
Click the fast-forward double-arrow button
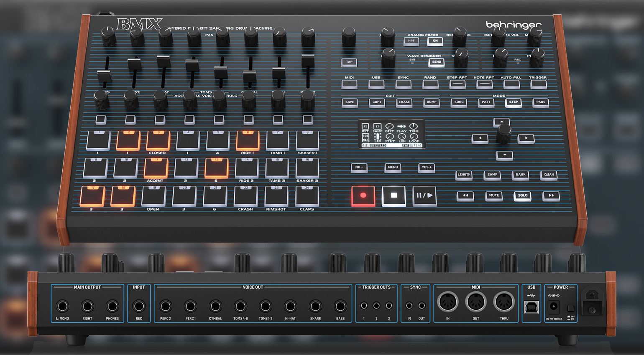click(551, 195)
